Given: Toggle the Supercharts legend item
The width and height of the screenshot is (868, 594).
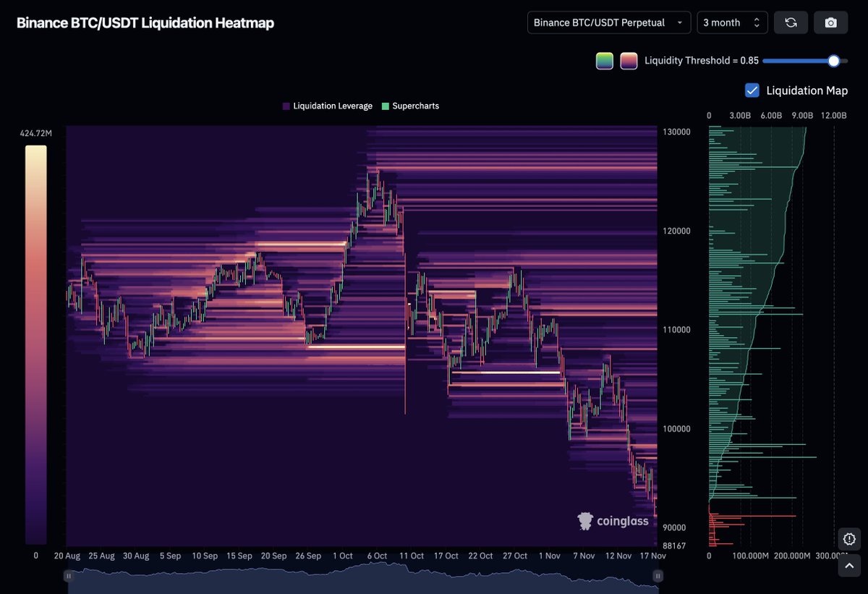Looking at the screenshot, I should [x=410, y=106].
